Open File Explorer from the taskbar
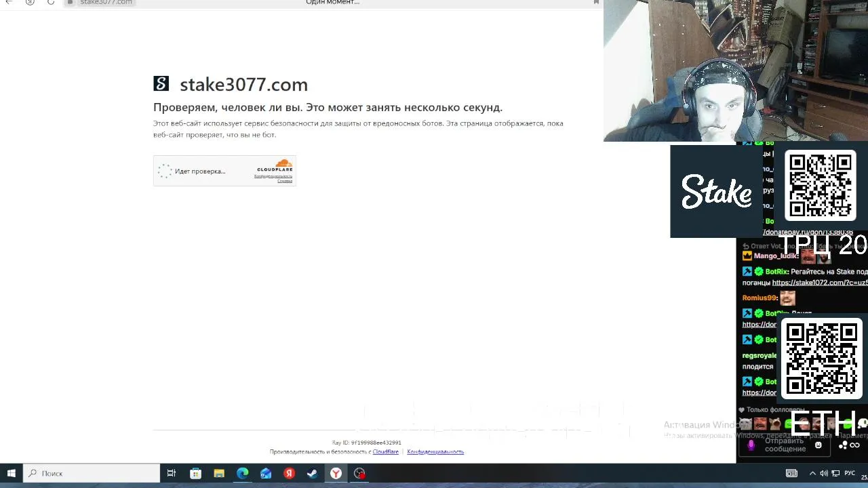The height and width of the screenshot is (488, 868). (219, 473)
